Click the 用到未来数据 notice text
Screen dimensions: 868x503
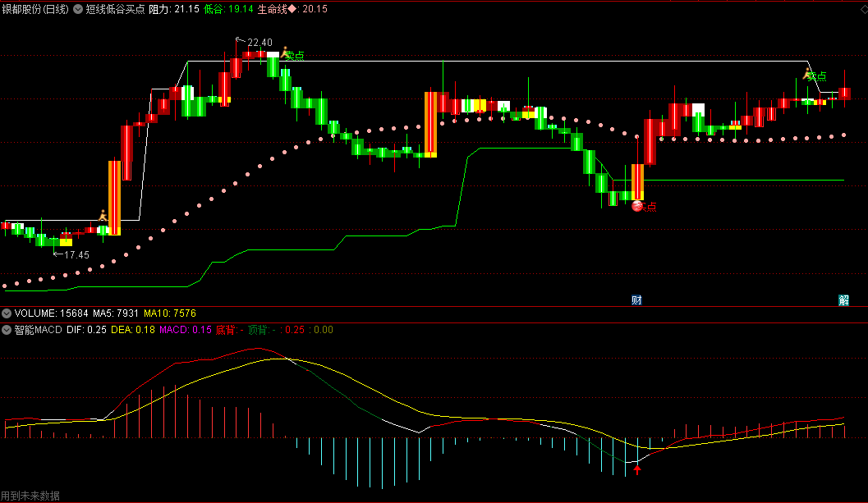pos(30,496)
